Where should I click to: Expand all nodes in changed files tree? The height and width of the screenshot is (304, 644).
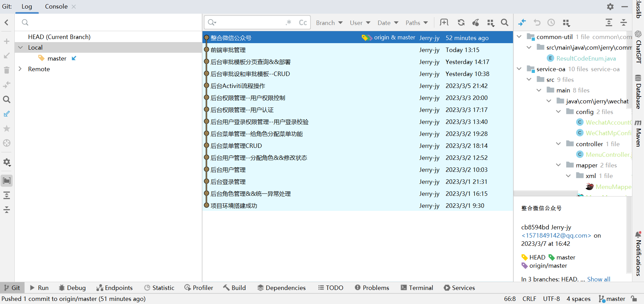(609, 23)
